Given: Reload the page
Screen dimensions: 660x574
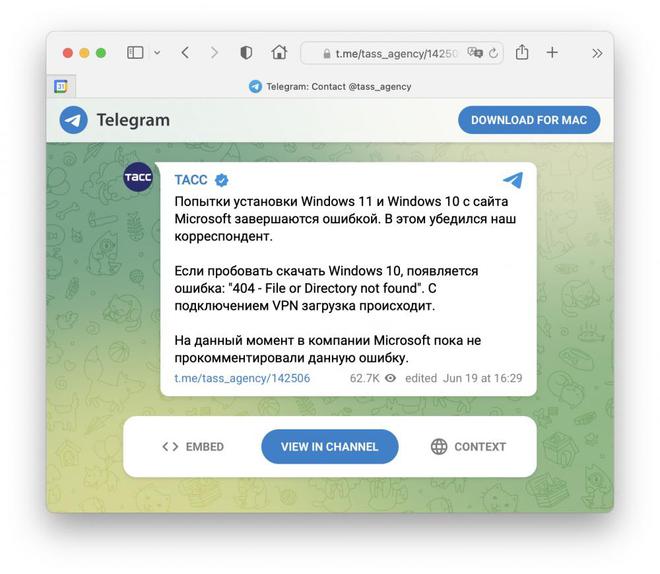Looking at the screenshot, I should pos(493,53).
